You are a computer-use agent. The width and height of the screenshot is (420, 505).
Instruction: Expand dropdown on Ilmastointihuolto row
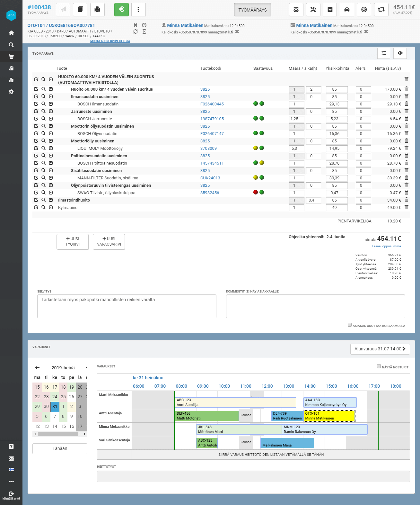(51, 200)
